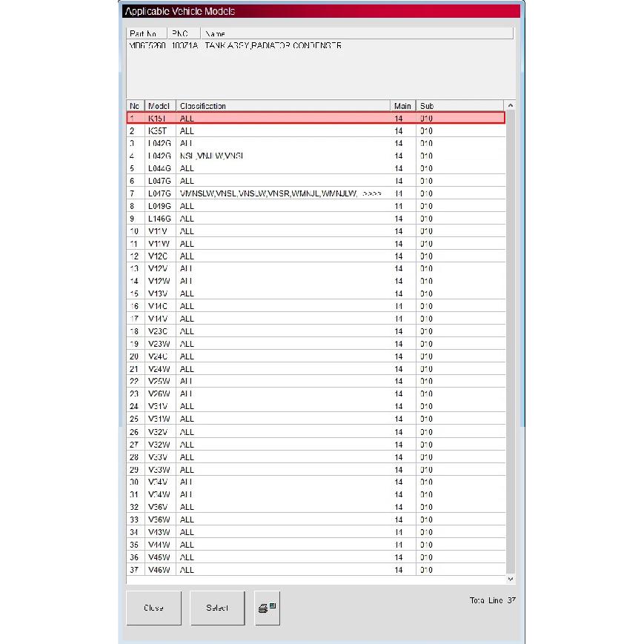Click the Close button
Image resolution: width=644 pixels, height=644 pixels.
click(x=153, y=608)
